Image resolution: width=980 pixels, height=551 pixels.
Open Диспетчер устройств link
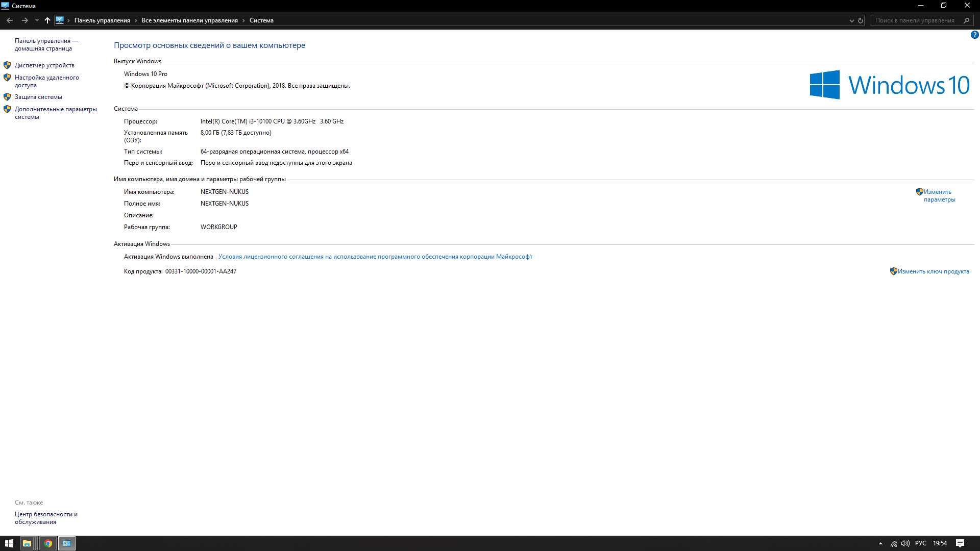(44, 65)
